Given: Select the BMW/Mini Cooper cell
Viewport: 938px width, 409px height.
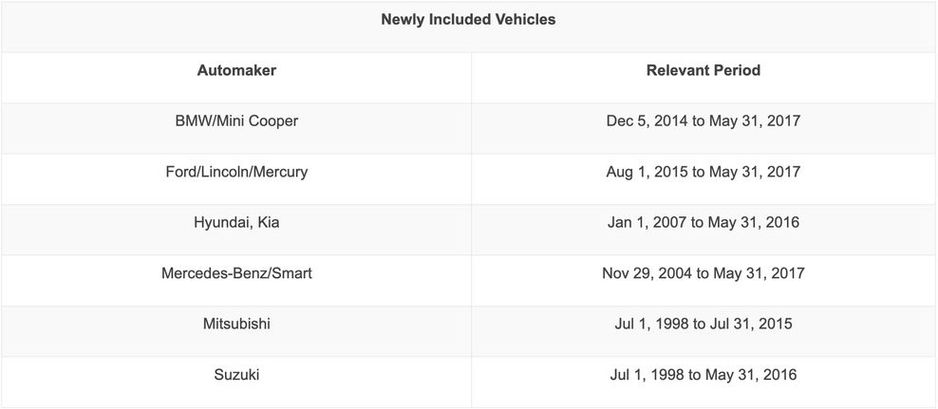Looking at the screenshot, I should [x=237, y=121].
